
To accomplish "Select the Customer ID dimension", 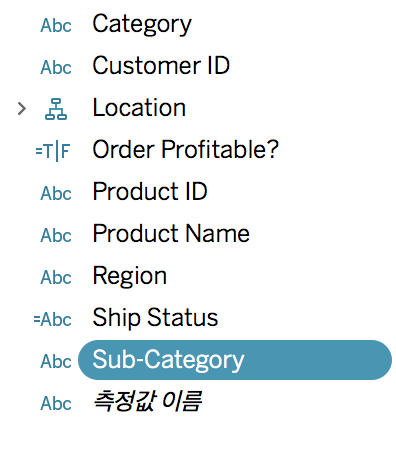I will point(161,65).
